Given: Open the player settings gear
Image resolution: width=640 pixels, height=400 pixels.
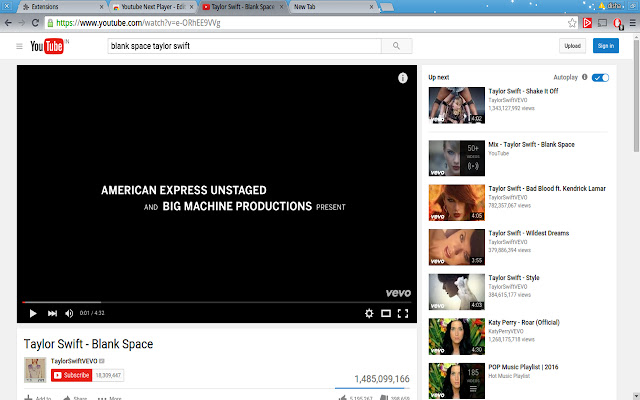Looking at the screenshot, I should click(x=369, y=313).
